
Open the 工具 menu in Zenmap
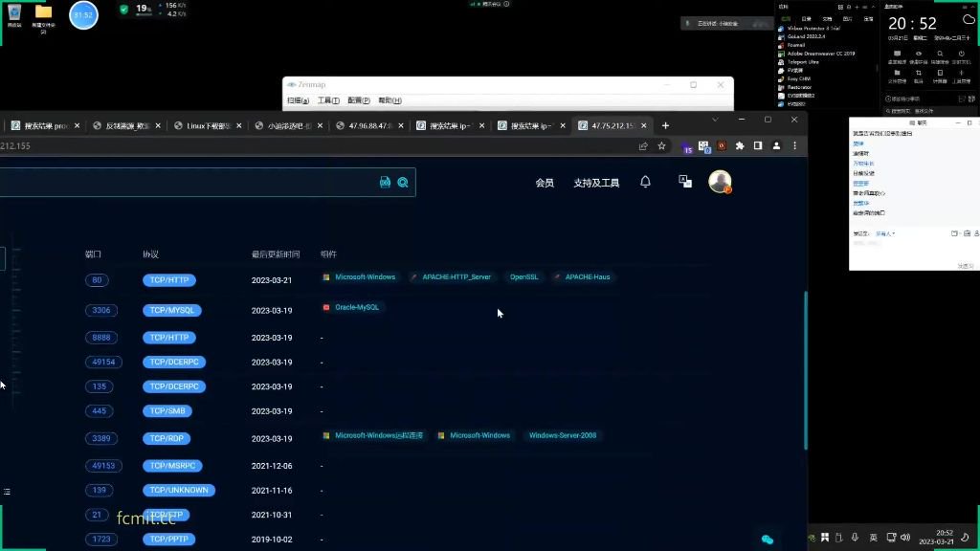[328, 100]
